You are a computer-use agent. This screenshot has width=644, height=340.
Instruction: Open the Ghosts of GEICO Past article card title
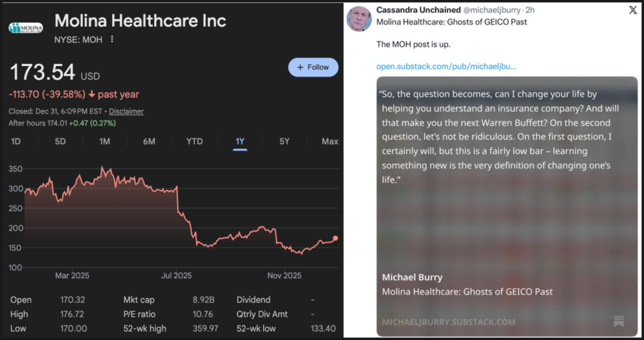[x=467, y=291]
